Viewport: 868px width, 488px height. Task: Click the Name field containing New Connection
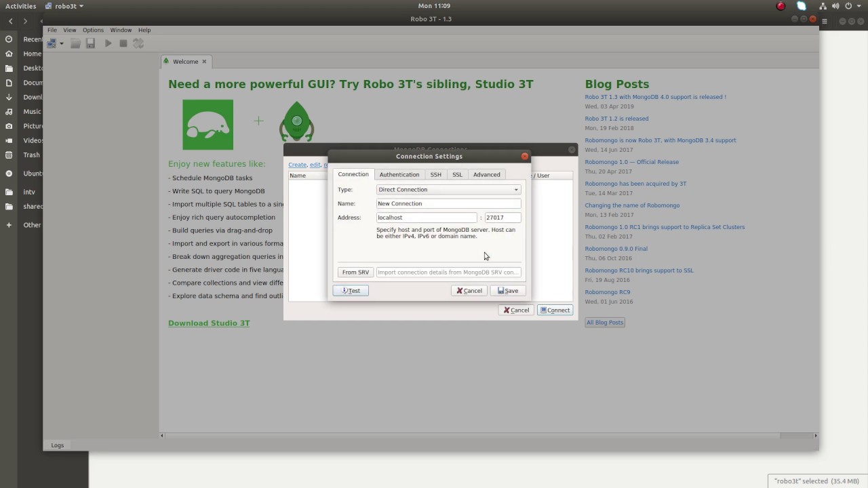(x=448, y=203)
